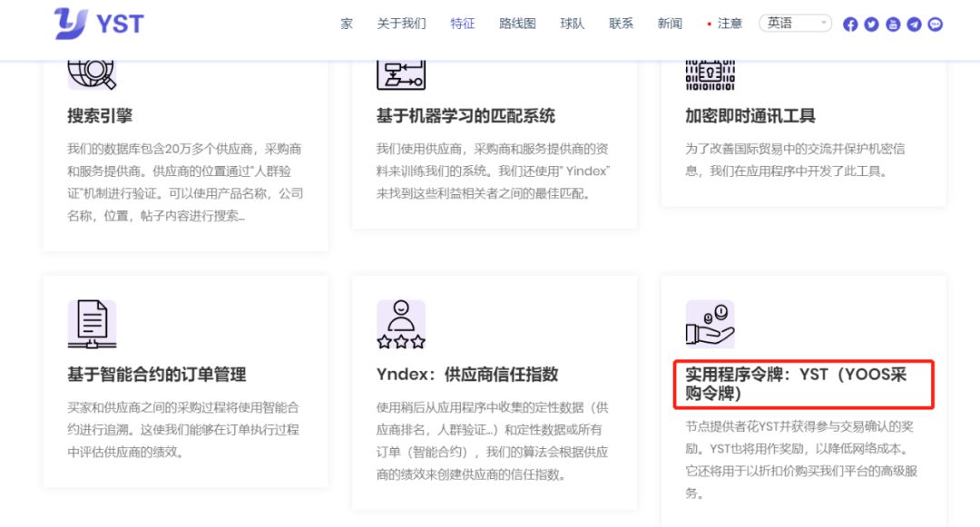Open the 关于我们 menu item
This screenshot has width=980, height=527.
coord(401,24)
